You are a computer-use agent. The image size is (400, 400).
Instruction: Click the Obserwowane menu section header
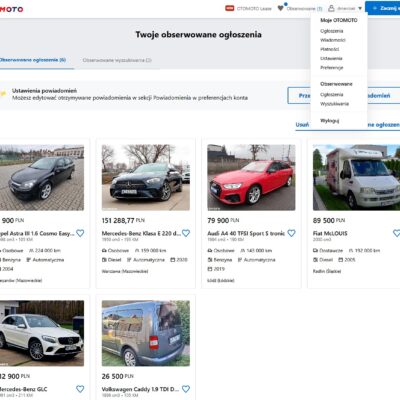(x=336, y=84)
